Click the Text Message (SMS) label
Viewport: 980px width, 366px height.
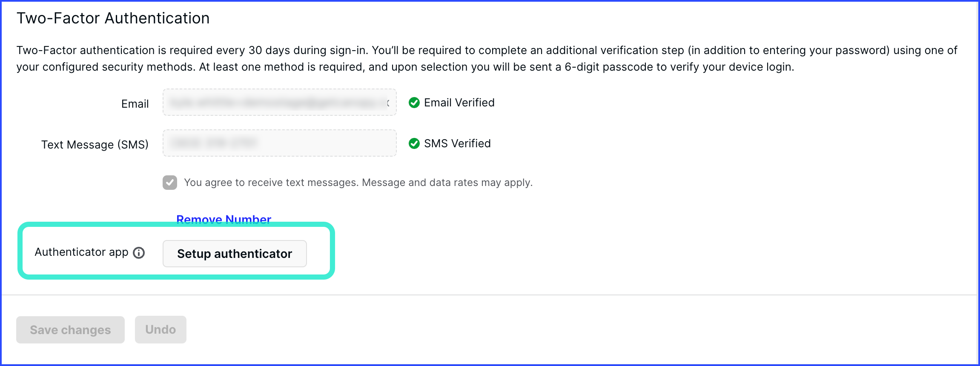tap(95, 145)
